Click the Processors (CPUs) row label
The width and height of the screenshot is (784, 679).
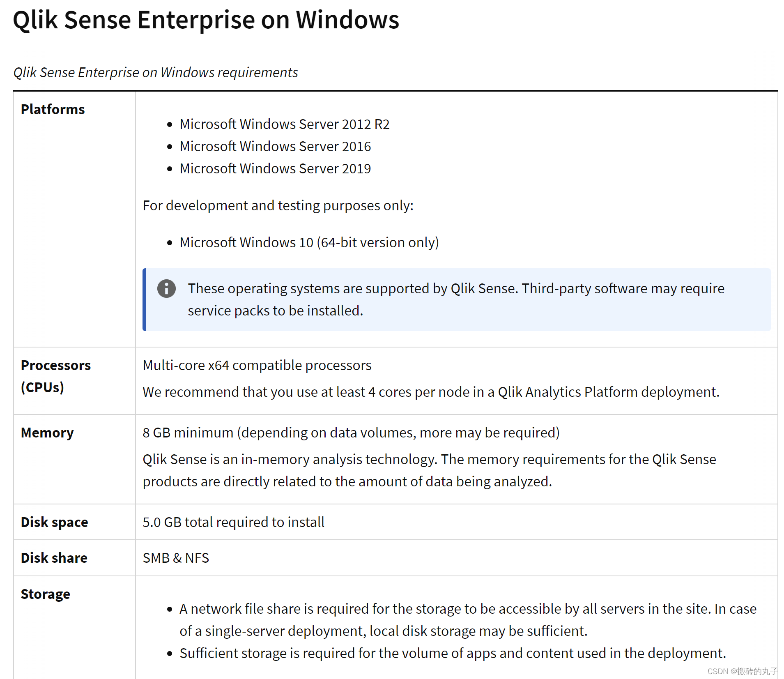56,376
